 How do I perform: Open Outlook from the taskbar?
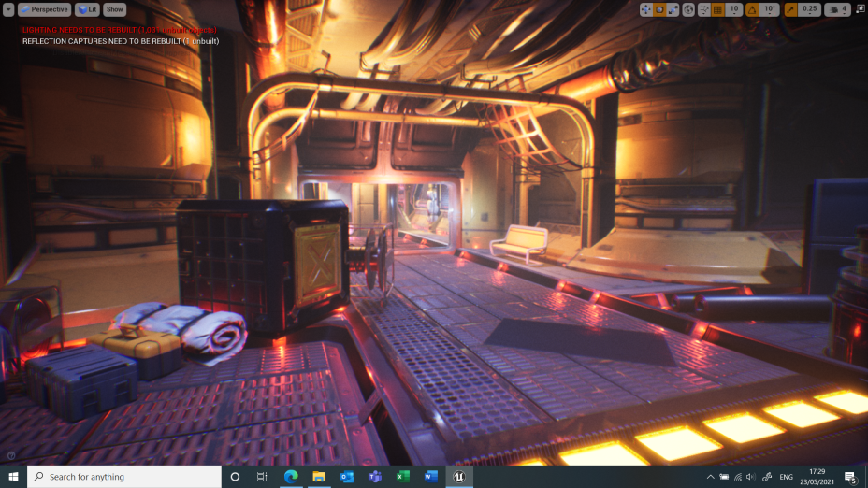(346, 477)
